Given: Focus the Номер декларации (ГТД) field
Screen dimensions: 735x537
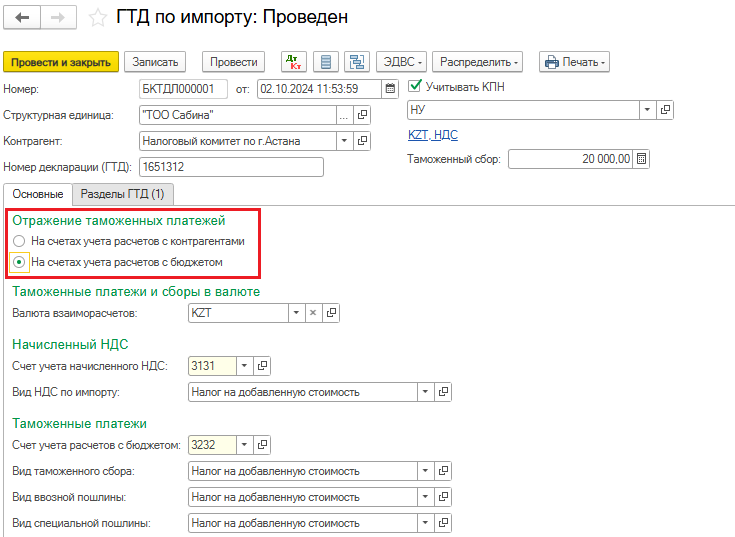Looking at the screenshot, I should [231, 167].
